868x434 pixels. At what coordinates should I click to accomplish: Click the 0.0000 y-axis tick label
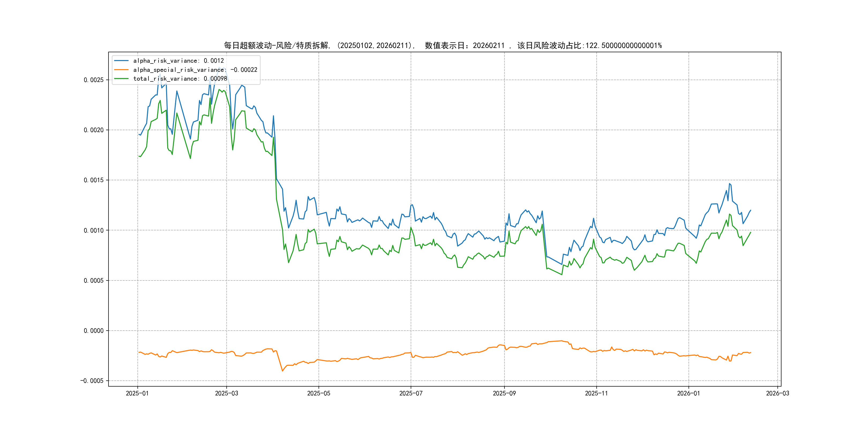tap(93, 331)
